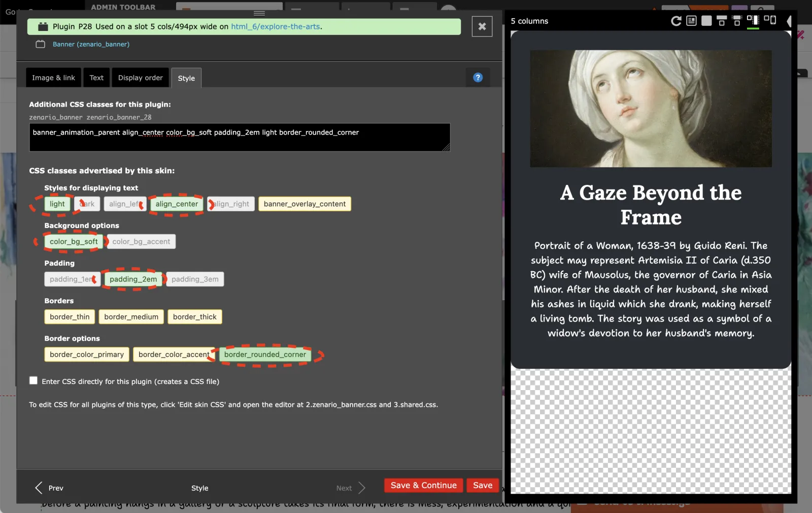The width and height of the screenshot is (812, 513).
Task: Open the Display order tab
Action: [x=141, y=78]
